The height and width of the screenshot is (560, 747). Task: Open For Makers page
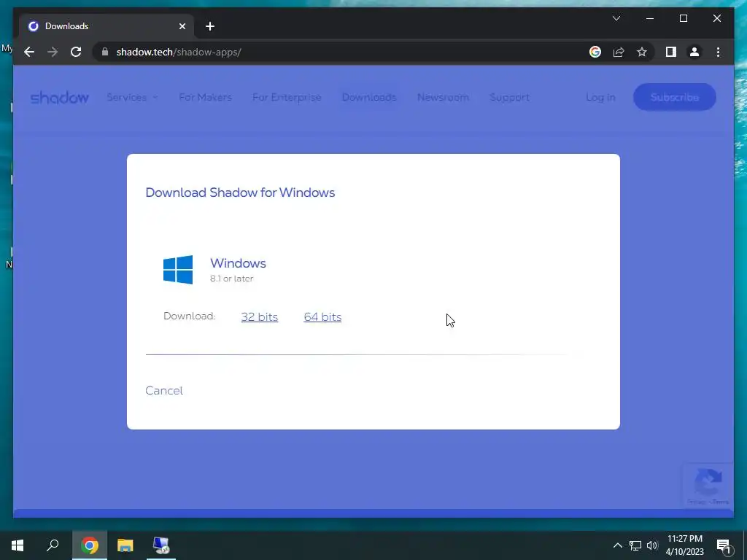pos(205,97)
